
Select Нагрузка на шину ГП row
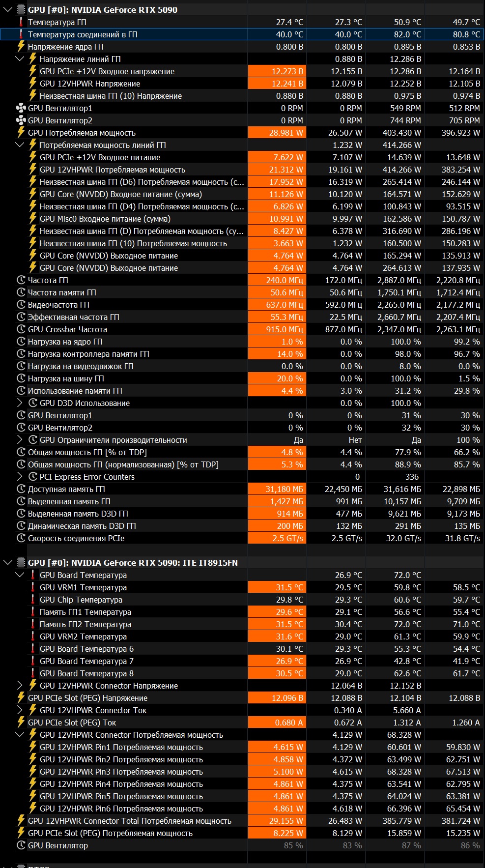pos(242,378)
